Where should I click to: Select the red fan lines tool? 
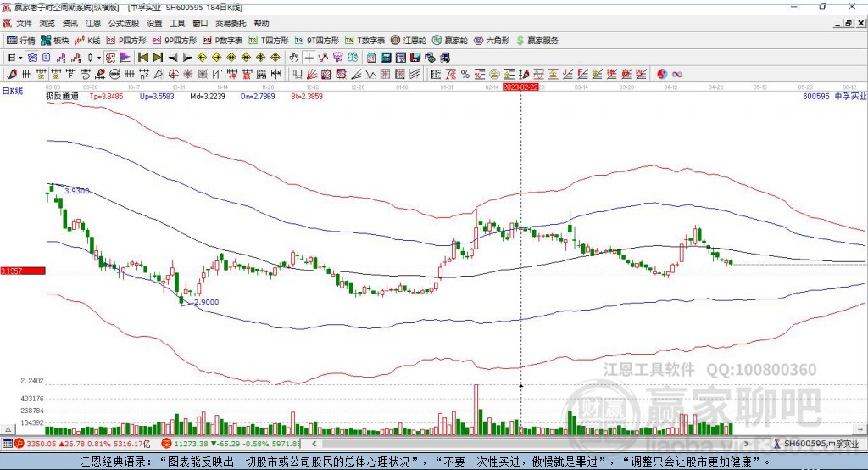point(312,75)
